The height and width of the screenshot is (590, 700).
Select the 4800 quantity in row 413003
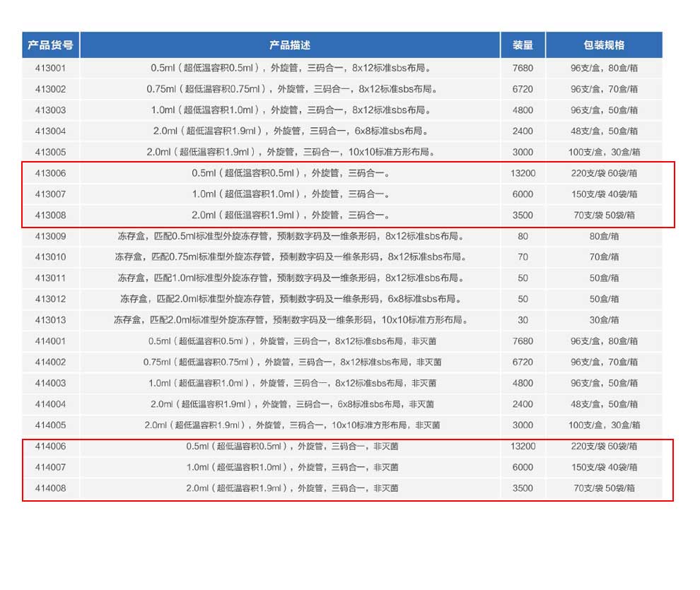pos(523,110)
